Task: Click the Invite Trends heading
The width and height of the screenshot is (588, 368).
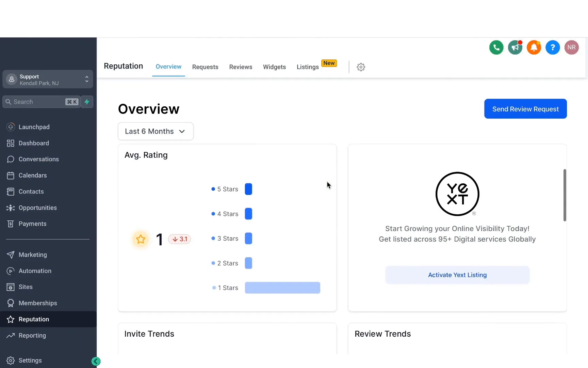Action: click(149, 334)
